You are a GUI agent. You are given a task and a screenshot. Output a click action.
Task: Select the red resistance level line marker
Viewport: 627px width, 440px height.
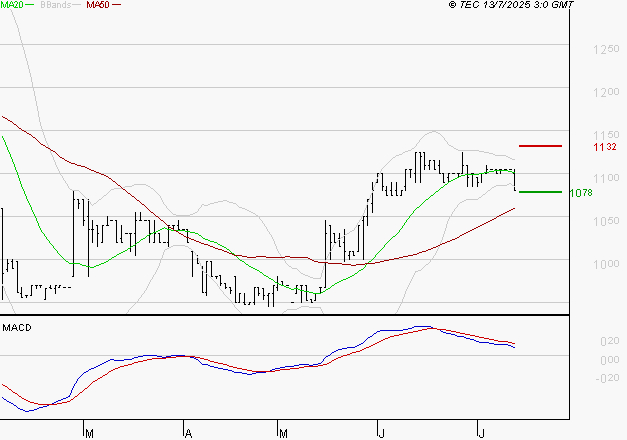click(540, 146)
